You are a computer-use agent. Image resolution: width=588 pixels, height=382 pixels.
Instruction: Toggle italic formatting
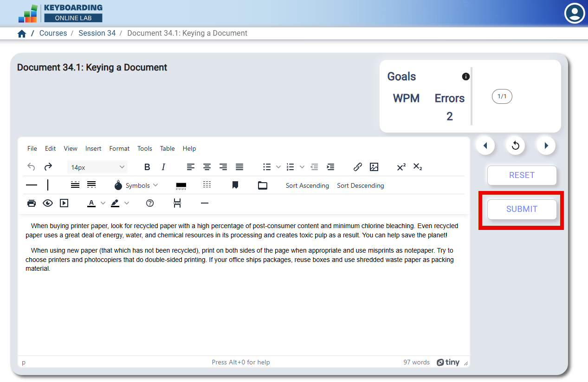163,167
